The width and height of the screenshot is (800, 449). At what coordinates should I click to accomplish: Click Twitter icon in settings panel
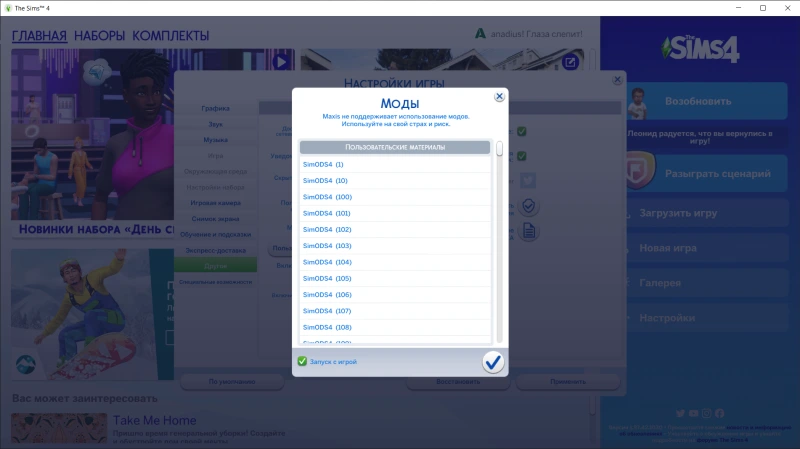point(528,180)
